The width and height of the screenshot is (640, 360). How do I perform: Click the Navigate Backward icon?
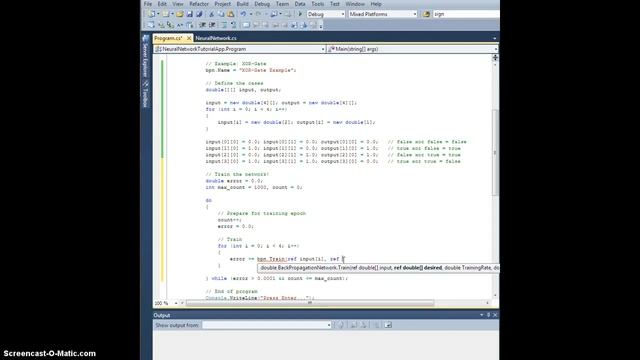click(274, 14)
